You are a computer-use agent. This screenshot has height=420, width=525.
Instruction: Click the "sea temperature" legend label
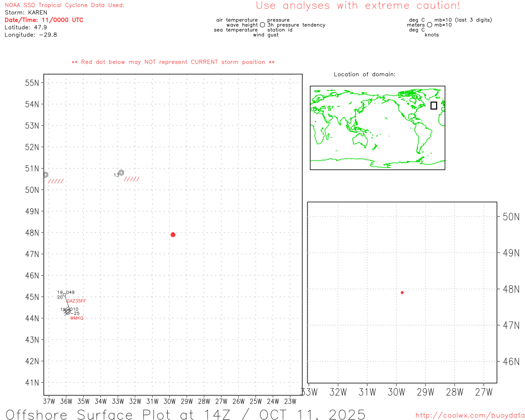pos(236,30)
